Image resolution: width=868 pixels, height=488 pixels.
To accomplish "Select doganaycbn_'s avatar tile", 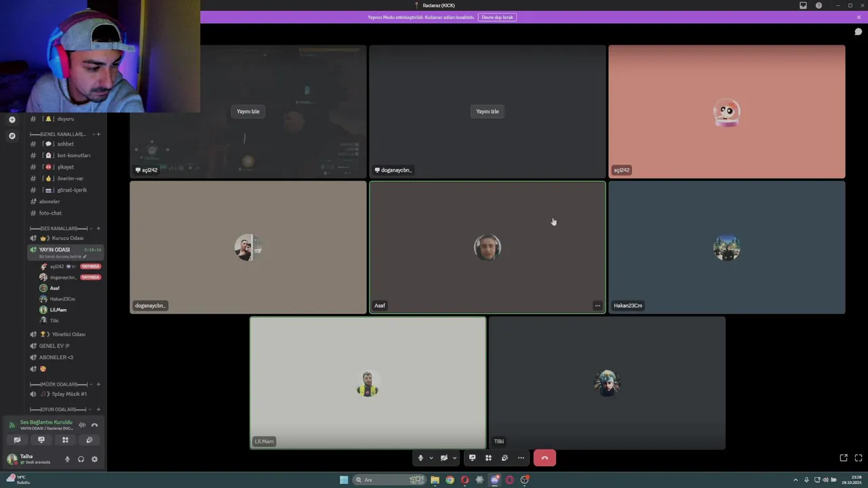I will click(248, 247).
